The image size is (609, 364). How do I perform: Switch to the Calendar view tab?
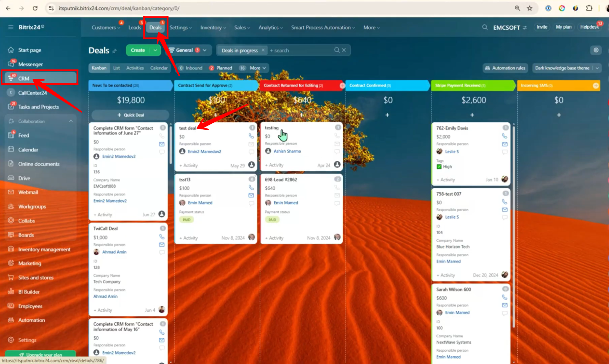[x=159, y=68]
